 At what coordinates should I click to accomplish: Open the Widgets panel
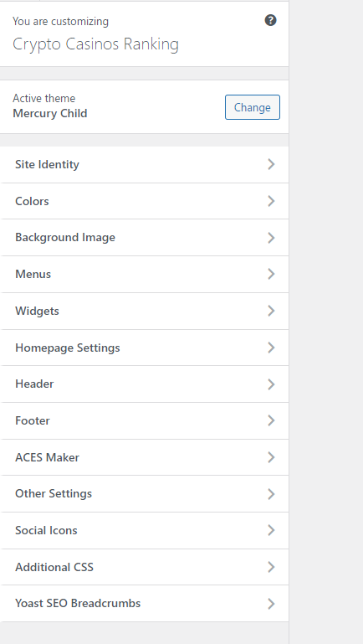point(145,311)
